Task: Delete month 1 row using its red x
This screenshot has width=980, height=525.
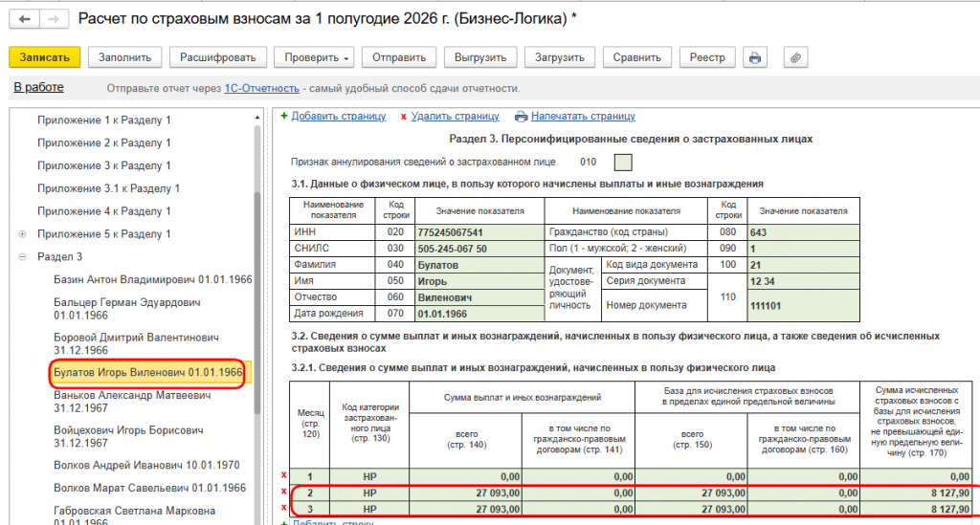Action: tap(283, 475)
